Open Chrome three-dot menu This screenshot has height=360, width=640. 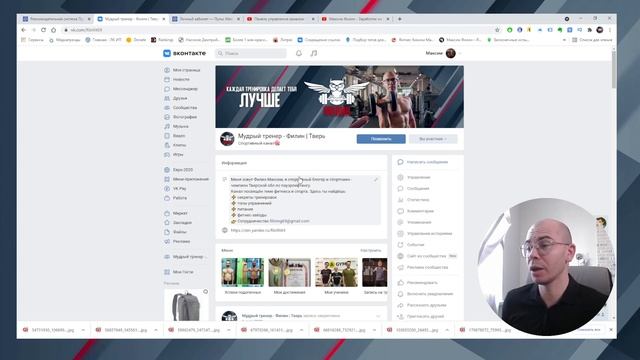pos(610,30)
